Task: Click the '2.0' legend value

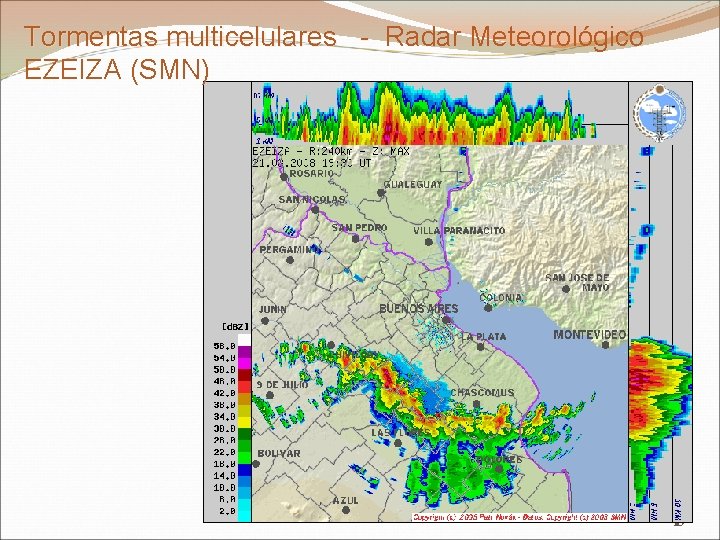Action: 227,511
